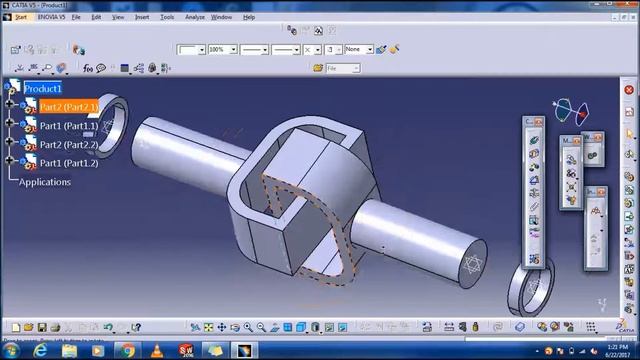640x360 pixels.
Task: Open Internet Explorer from the taskbar
Action: [40, 350]
